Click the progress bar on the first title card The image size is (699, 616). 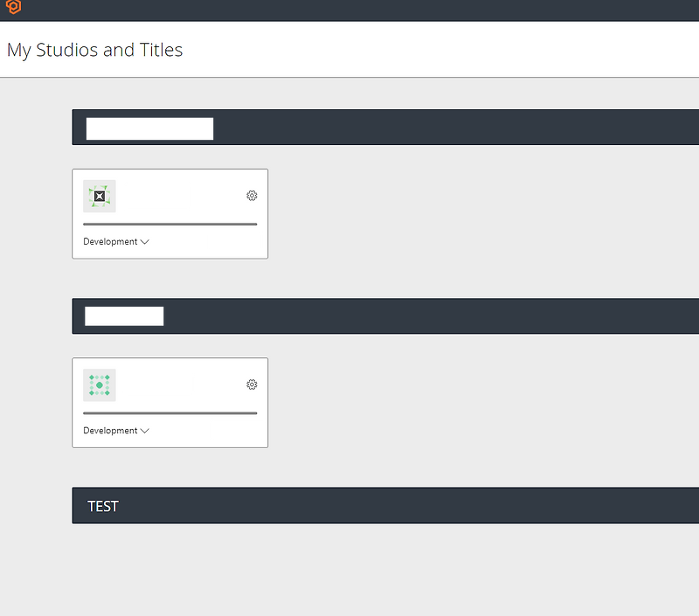pyautogui.click(x=170, y=222)
